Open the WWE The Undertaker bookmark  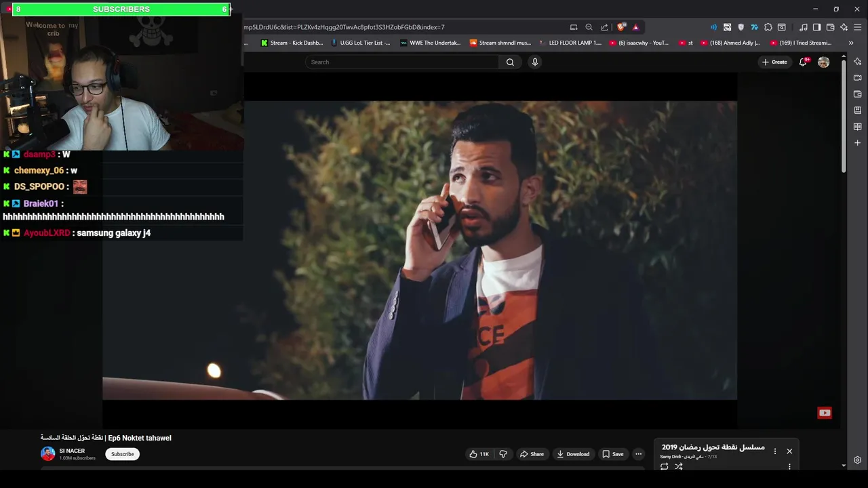pyautogui.click(x=431, y=43)
